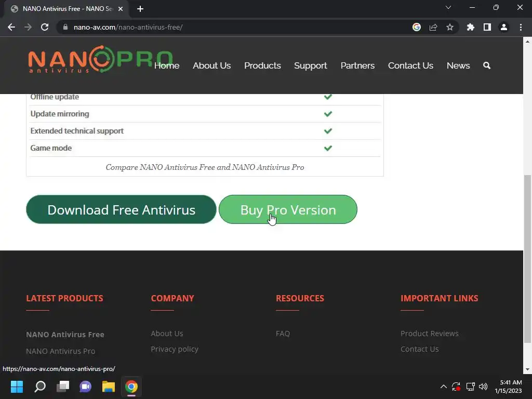
Task: Close the NANO Antivirus Free tab
Action: [121, 9]
